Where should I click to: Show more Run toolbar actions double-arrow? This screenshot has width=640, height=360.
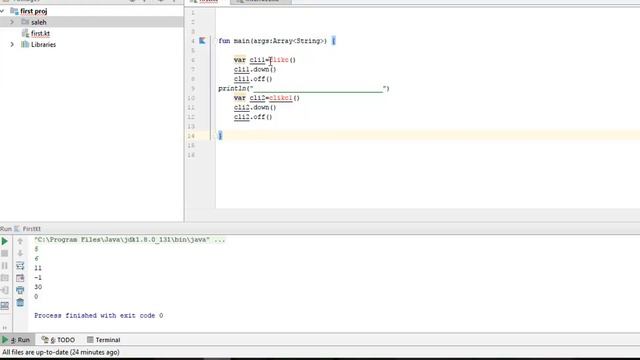(4, 327)
